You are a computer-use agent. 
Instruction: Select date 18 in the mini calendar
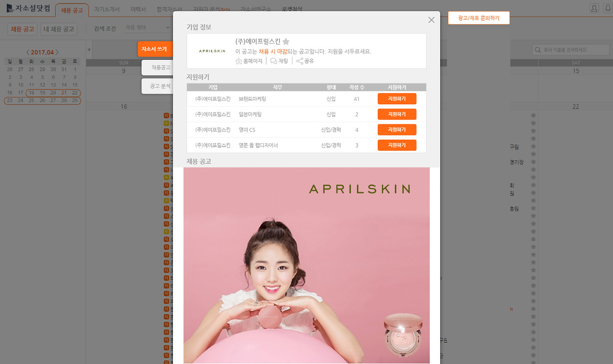31,92
